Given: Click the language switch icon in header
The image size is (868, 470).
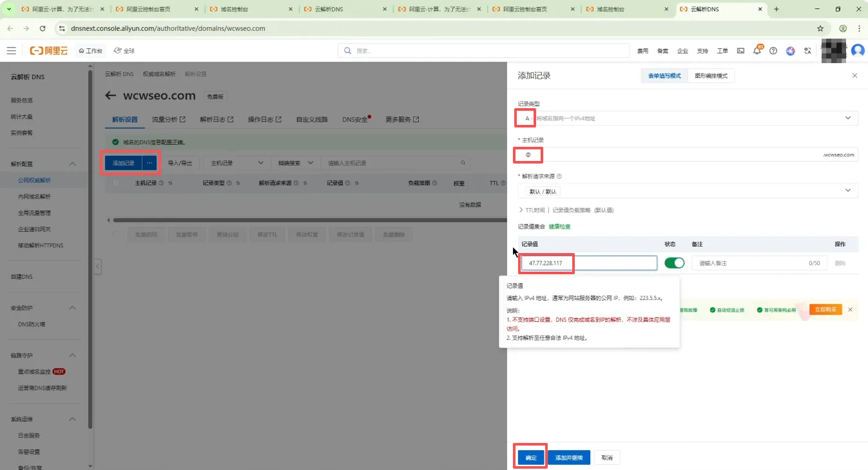Looking at the screenshot, I should tap(807, 51).
